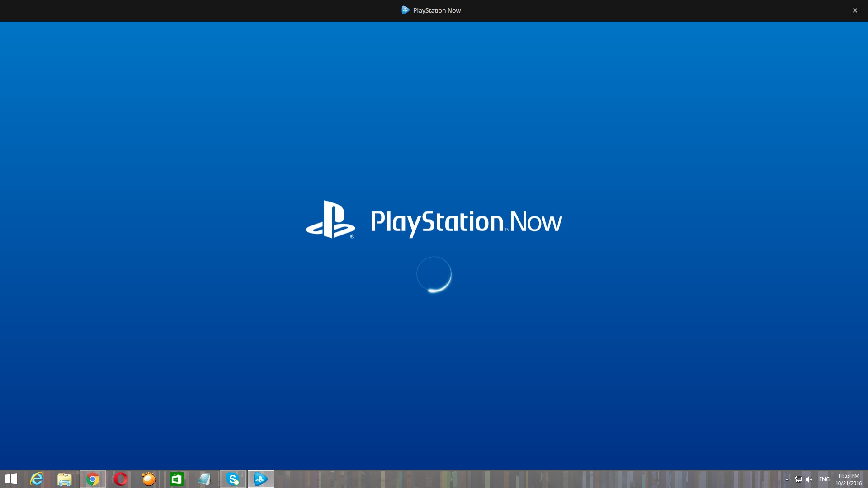Launch Internet Explorer from the taskbar

pos(37,479)
